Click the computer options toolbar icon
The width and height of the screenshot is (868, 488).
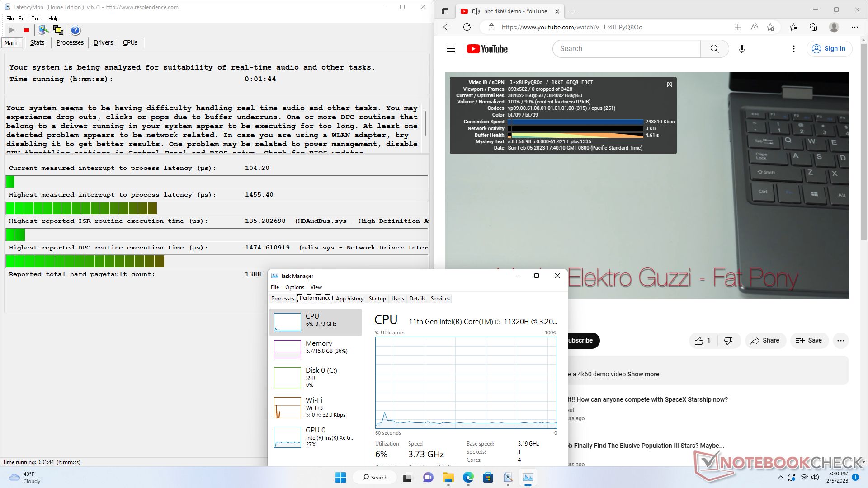click(43, 30)
